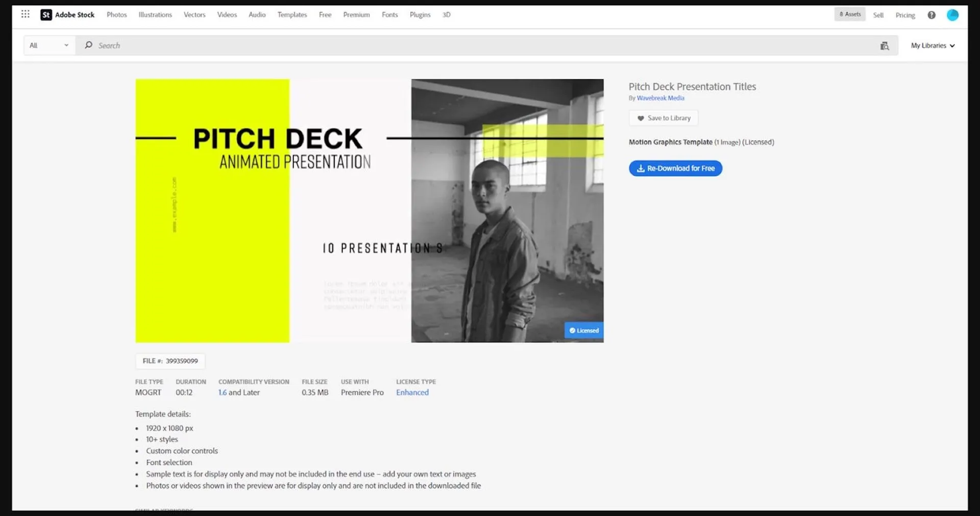This screenshot has width=980, height=516.
Task: Click the Enhanced license type link
Action: pyautogui.click(x=412, y=392)
